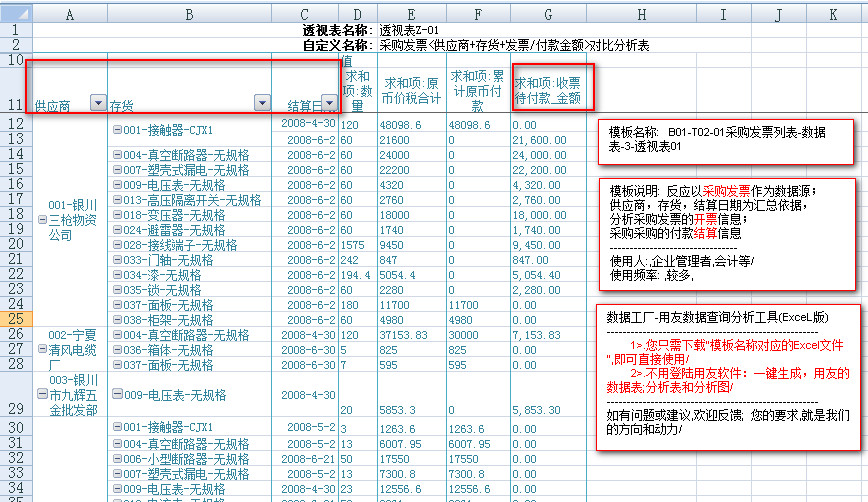Select the column A header

(x=69, y=16)
